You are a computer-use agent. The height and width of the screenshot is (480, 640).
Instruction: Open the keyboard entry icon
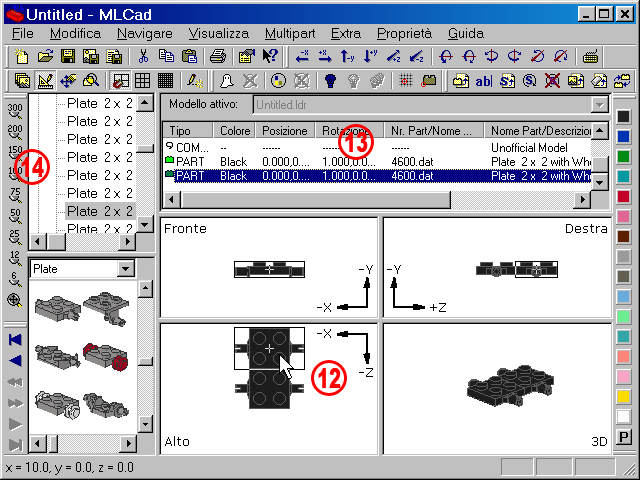coord(590,56)
